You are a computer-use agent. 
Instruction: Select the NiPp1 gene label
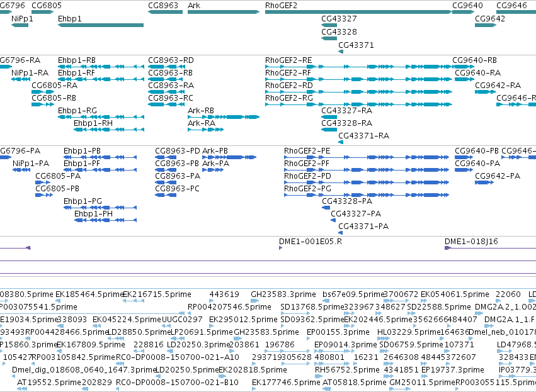(x=22, y=18)
